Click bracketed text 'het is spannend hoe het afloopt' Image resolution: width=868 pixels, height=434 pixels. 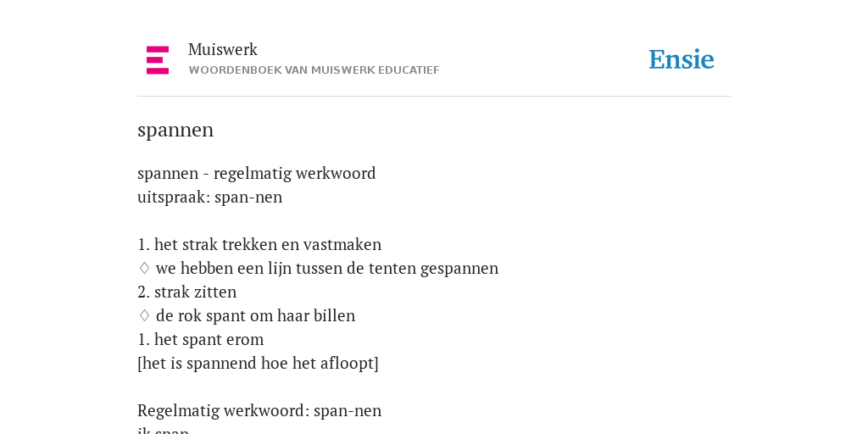[x=258, y=363]
